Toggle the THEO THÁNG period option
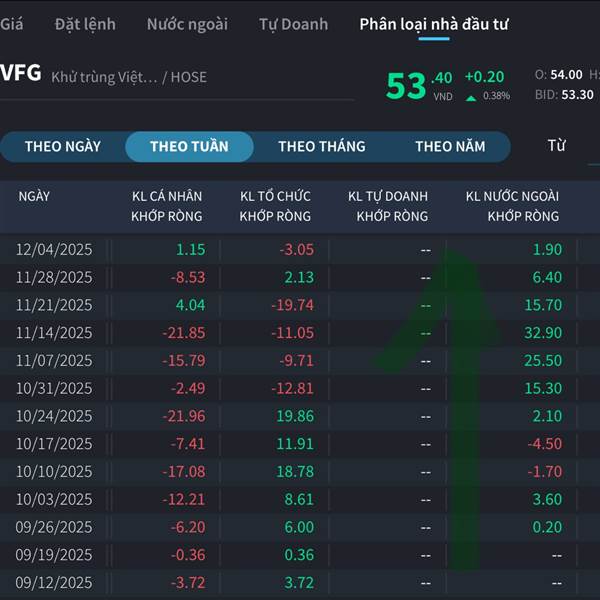 pyautogui.click(x=322, y=146)
